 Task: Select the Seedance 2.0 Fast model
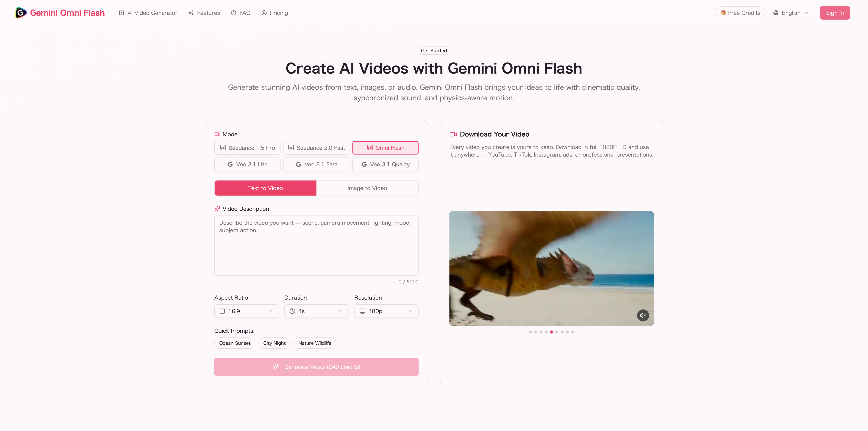(316, 148)
